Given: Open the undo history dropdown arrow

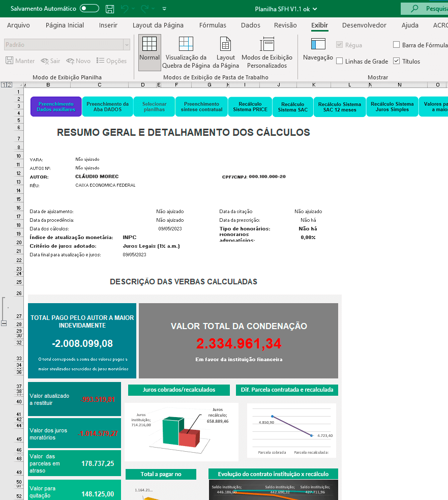Looking at the screenshot, I should 133,9.
